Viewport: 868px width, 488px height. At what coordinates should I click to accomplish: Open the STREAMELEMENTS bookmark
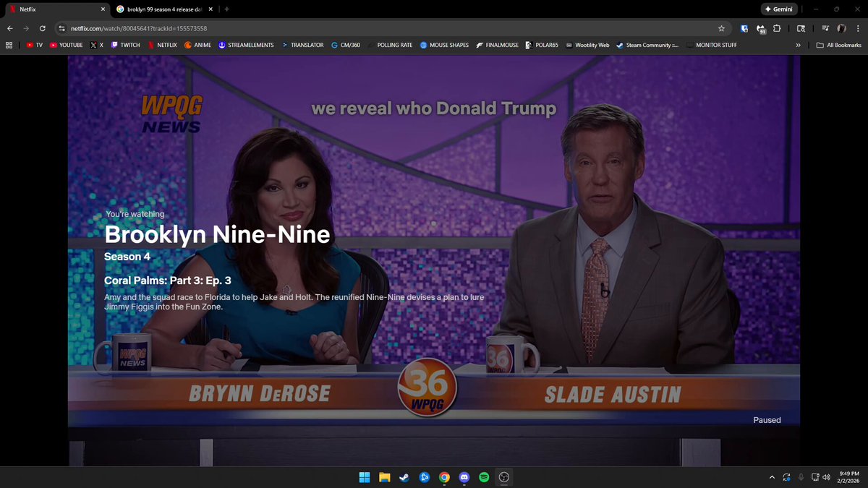(x=246, y=45)
